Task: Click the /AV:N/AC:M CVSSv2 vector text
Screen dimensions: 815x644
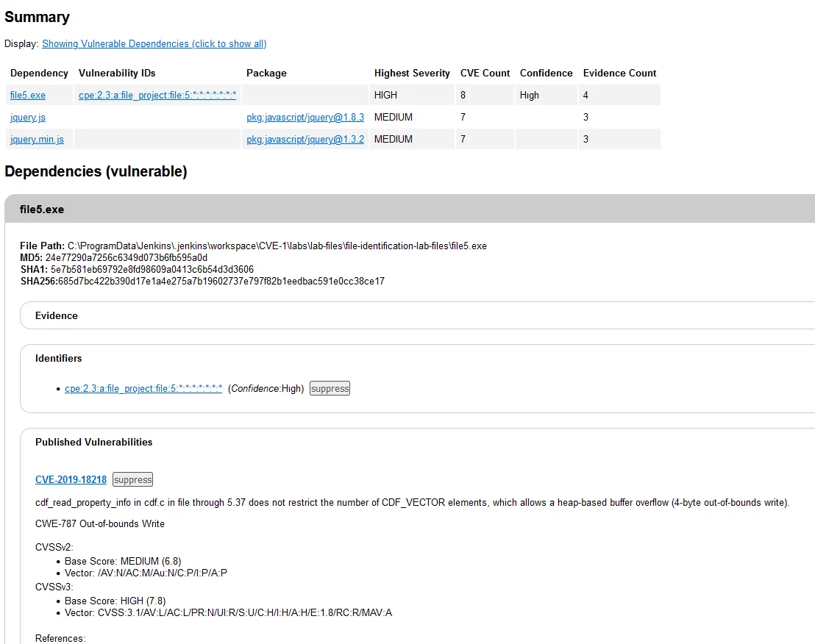Action: 162,573
